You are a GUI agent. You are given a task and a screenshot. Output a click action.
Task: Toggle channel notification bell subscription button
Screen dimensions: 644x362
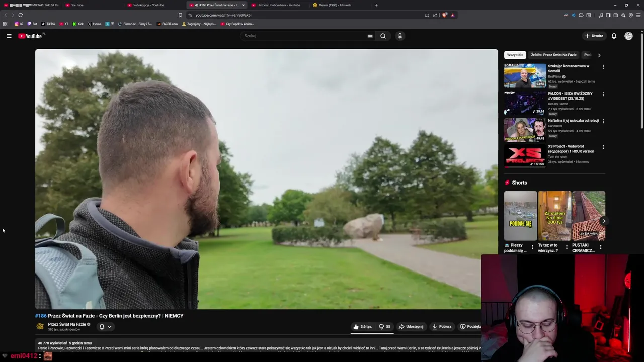pyautogui.click(x=105, y=327)
